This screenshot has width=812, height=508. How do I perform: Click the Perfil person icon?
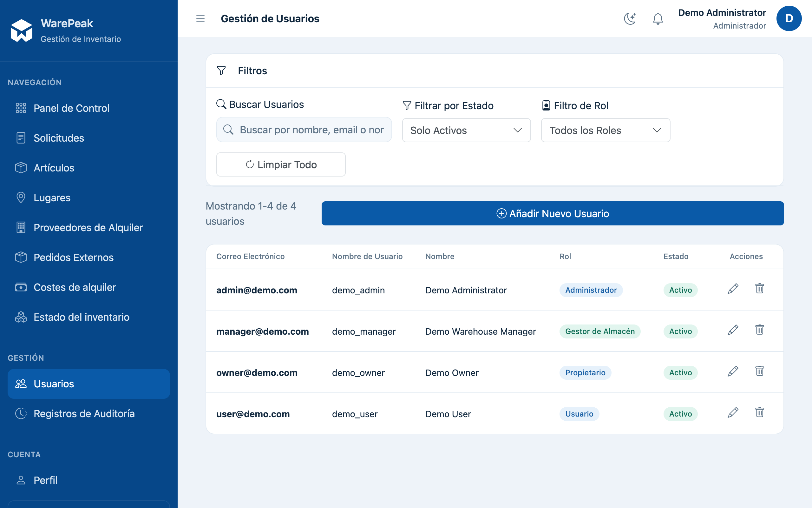[x=21, y=480]
